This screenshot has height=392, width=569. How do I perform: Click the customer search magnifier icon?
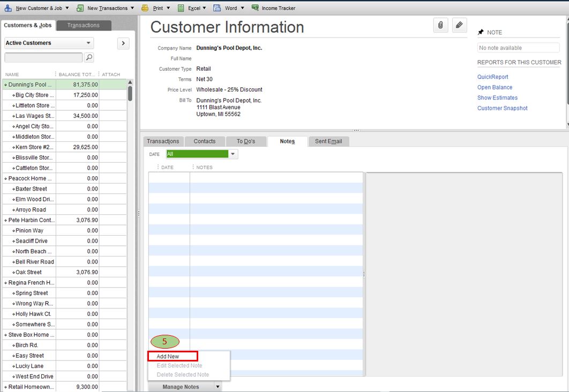(89, 57)
